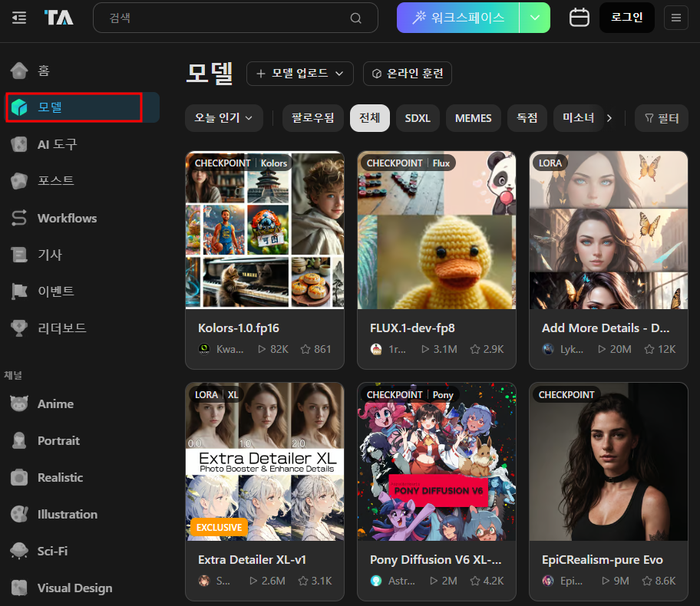
Task: Open the EpiCRealism portrait preview image
Action: tap(609, 462)
